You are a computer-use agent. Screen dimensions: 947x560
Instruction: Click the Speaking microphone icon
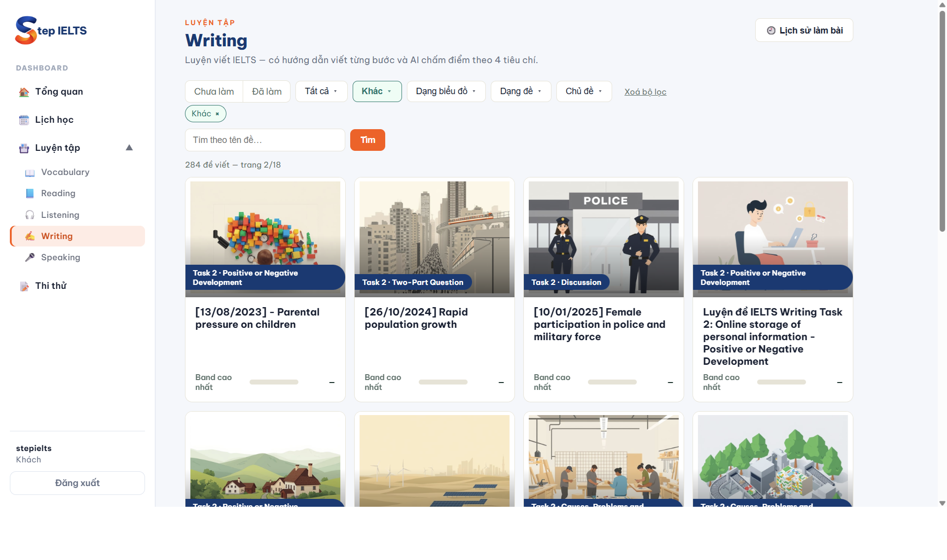(30, 257)
